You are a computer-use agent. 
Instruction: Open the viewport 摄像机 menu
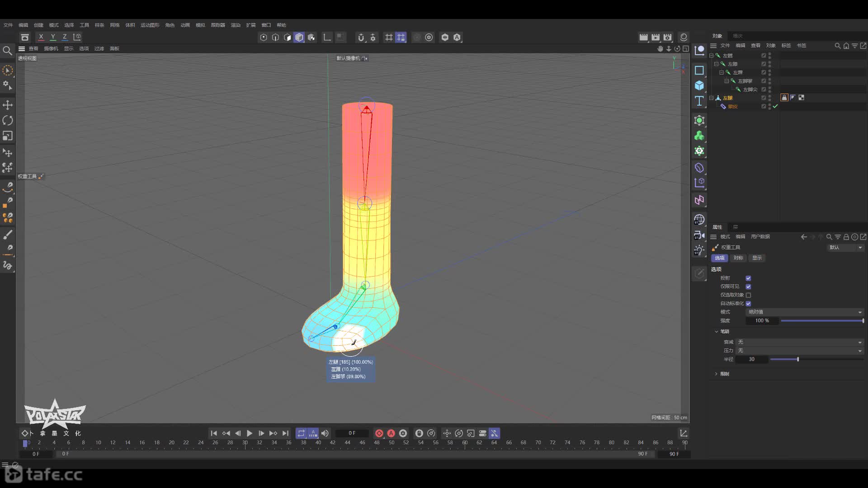coord(51,49)
